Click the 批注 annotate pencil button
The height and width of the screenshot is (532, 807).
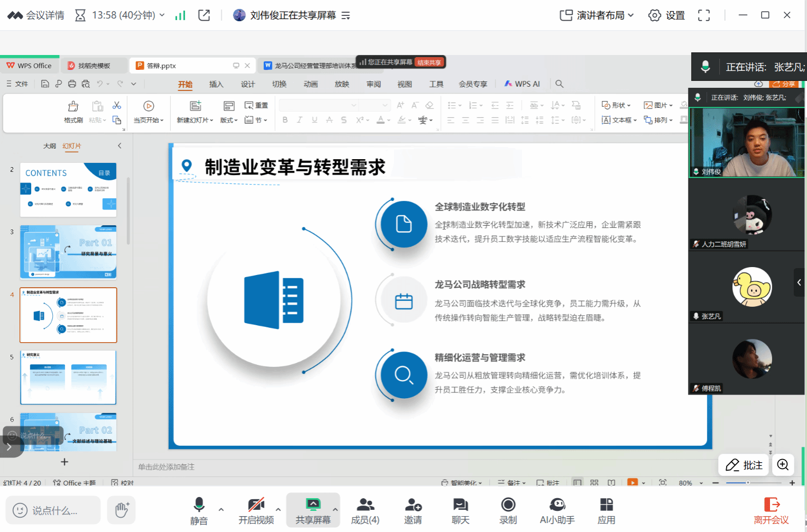(x=744, y=465)
